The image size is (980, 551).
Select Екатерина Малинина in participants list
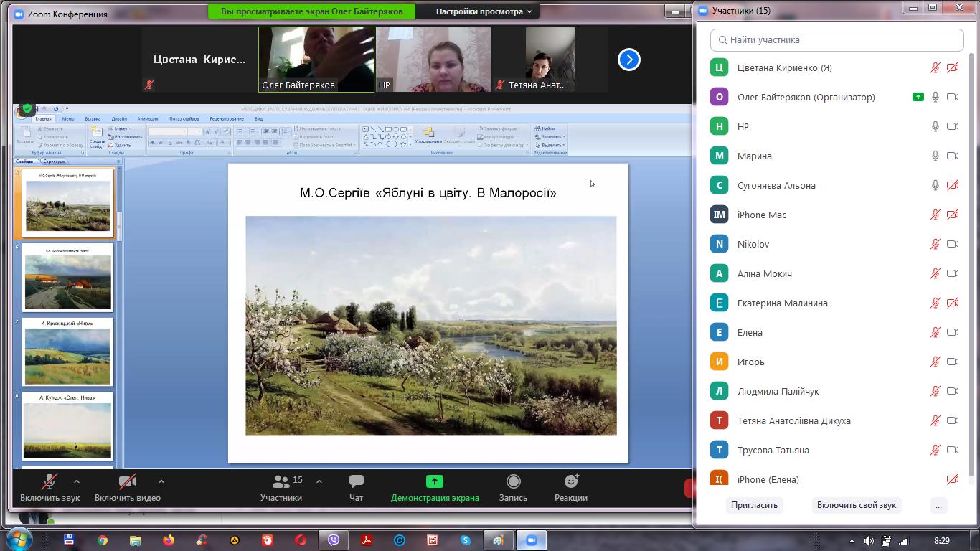click(782, 303)
